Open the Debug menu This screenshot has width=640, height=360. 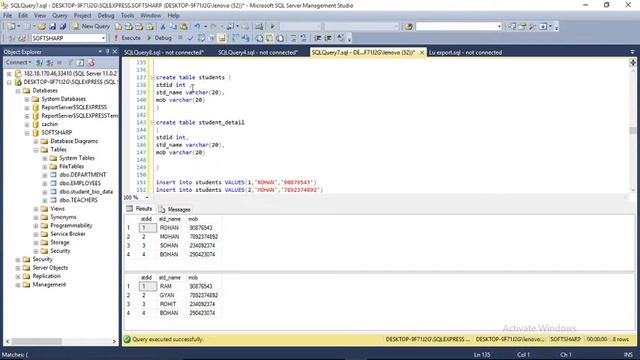coord(106,15)
